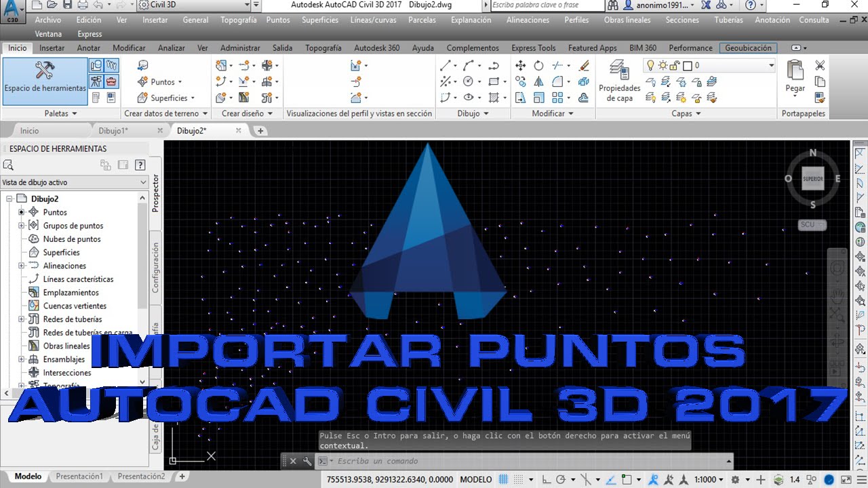Click the SUPERIOR face of the ViewCube
The image size is (868, 488).
tap(812, 179)
